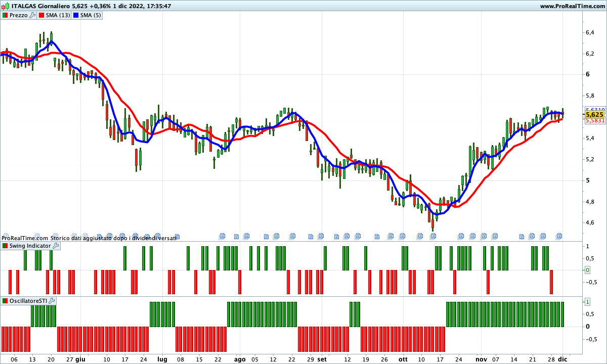Click the giu month label on time axis

[x=80, y=359]
